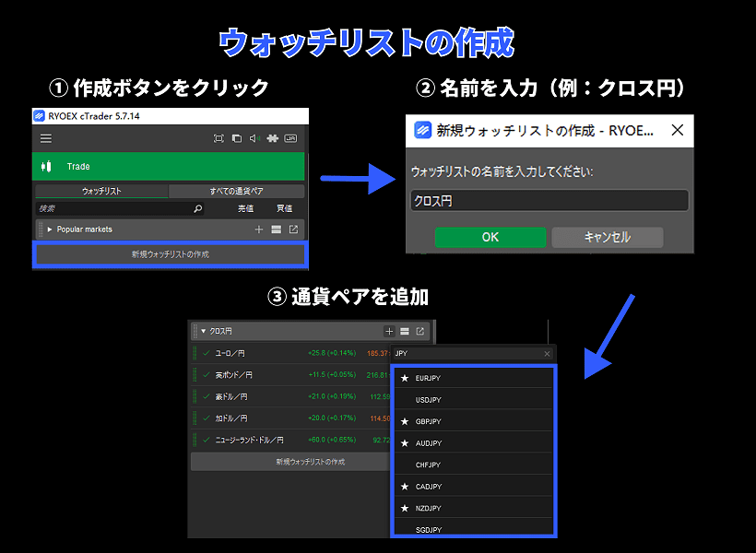
Task: Select the ニュージーランド・ドル/円 watchlist row
Action: [290, 441]
